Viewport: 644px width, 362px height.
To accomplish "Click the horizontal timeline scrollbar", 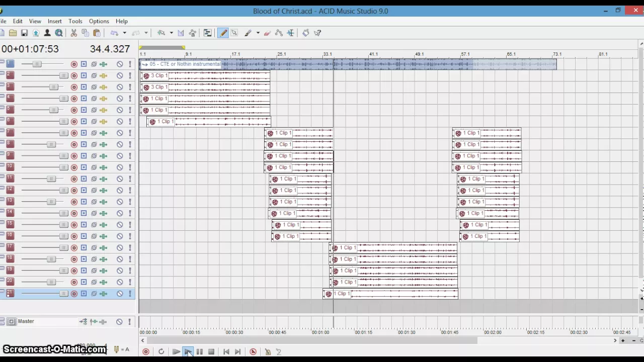I will coord(311,340).
